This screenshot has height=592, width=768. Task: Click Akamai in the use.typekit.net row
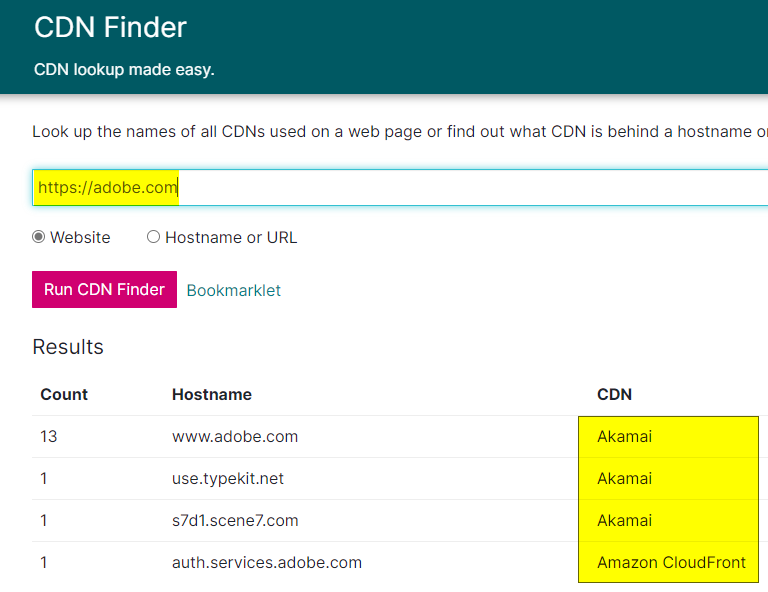click(624, 478)
